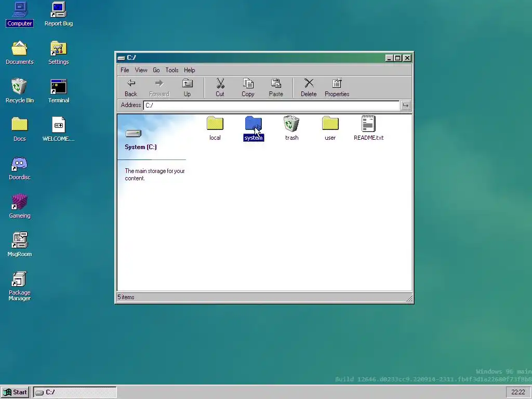Open the Docs folder on desktop
The width and height of the screenshot is (532, 399).
click(20, 129)
